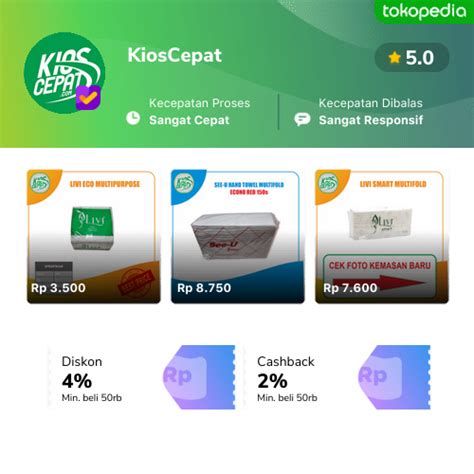Select the Rp 8.750 price label
Viewport: 474px width, 474px height.
point(204,288)
